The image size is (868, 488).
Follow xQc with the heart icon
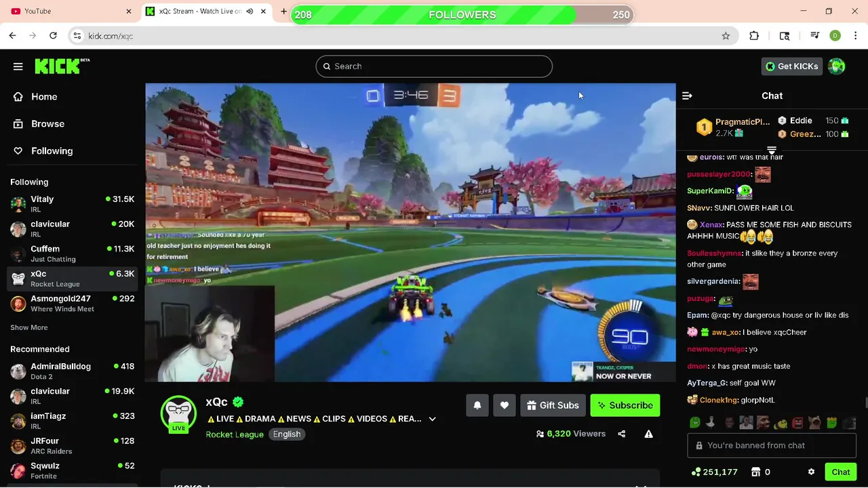505,405
